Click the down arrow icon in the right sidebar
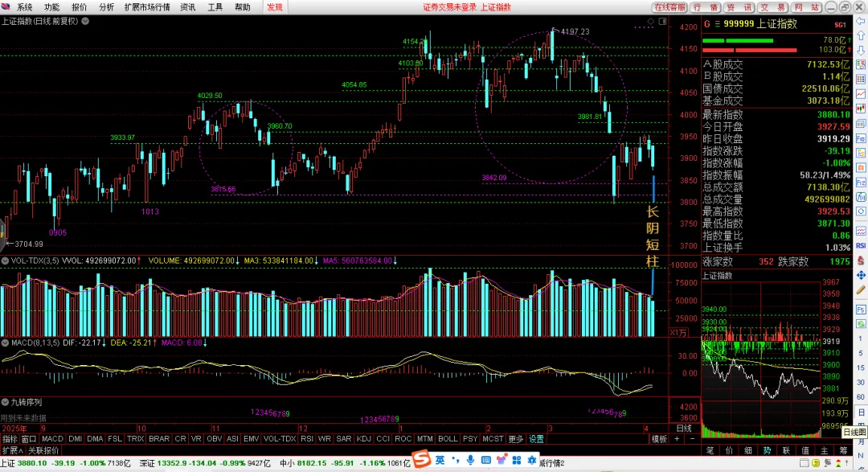 (x=861, y=50)
